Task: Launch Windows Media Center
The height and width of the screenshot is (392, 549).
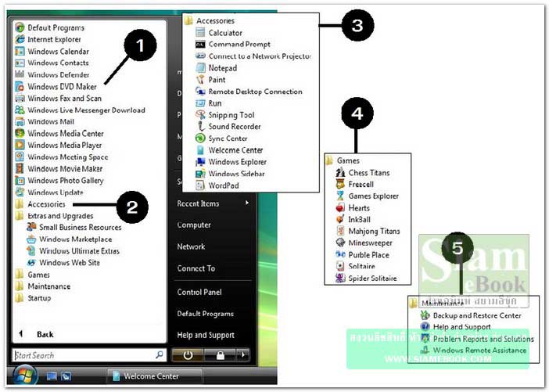Action: click(x=59, y=134)
